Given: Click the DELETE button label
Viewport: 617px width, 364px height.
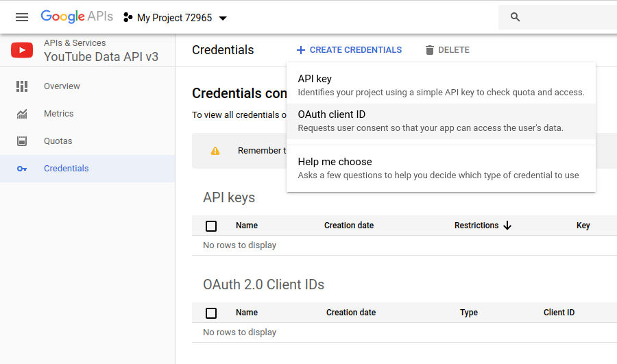Looking at the screenshot, I should 454,50.
